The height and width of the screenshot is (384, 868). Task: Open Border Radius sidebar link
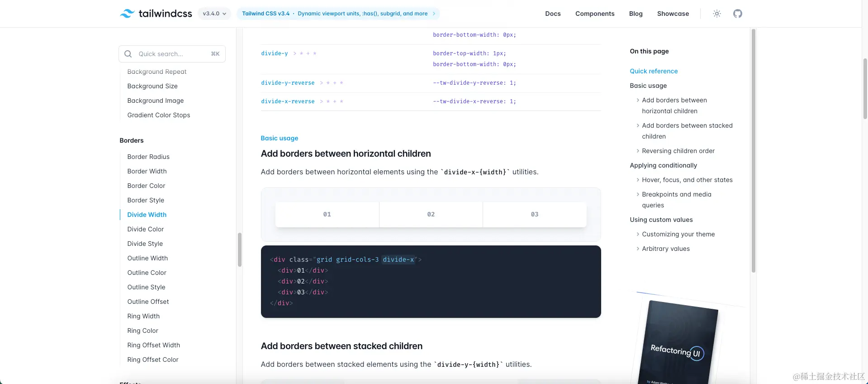148,157
